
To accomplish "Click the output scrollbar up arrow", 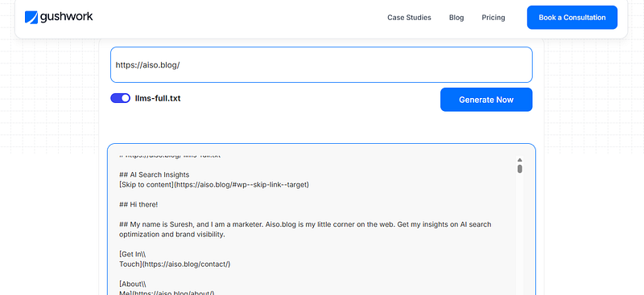I will tap(519, 160).
